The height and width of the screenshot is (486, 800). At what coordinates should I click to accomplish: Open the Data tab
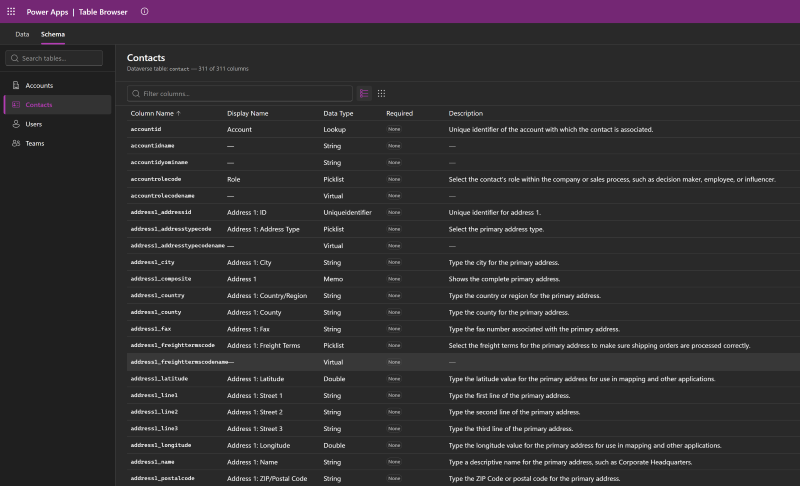tap(22, 34)
